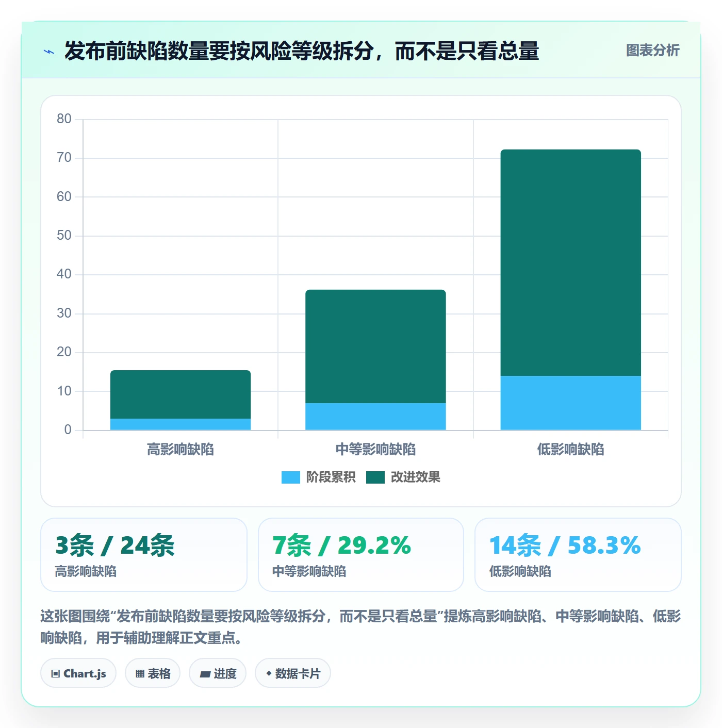Screen dimensions: 722x728
Task: Click the 中等影响缺陷 caption under 7条 / 29.2%
Action: (309, 571)
